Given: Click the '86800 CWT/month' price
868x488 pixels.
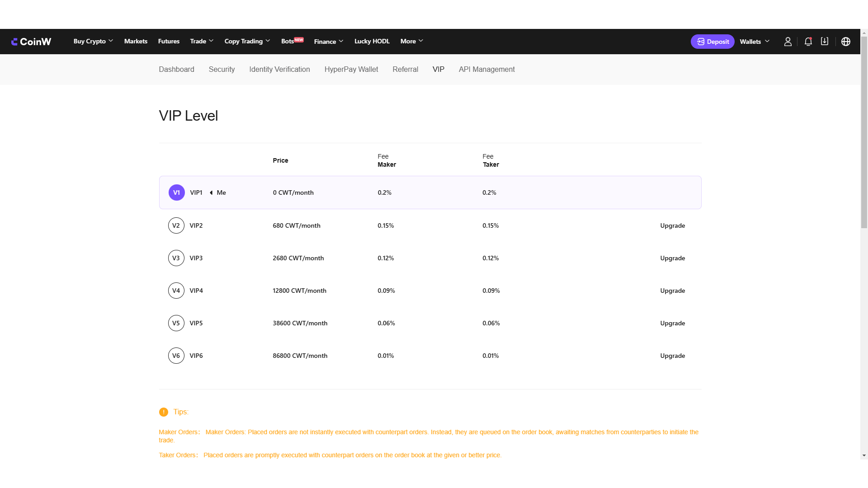Looking at the screenshot, I should tap(300, 356).
